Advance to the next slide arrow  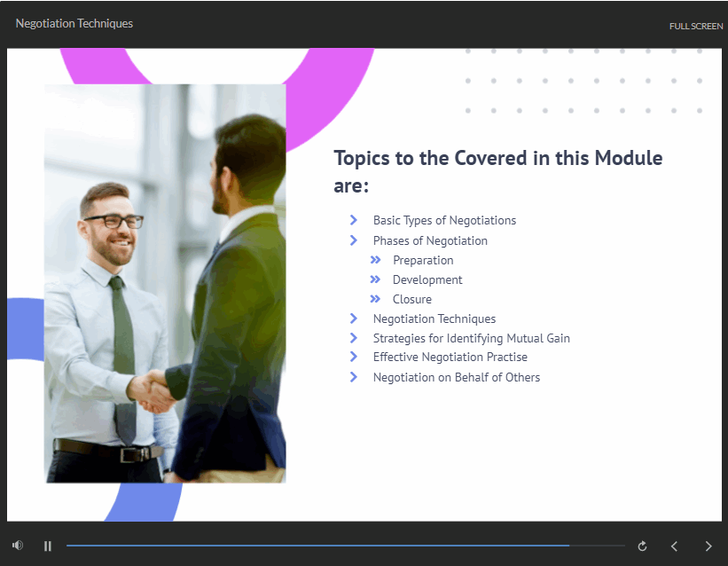tap(708, 546)
